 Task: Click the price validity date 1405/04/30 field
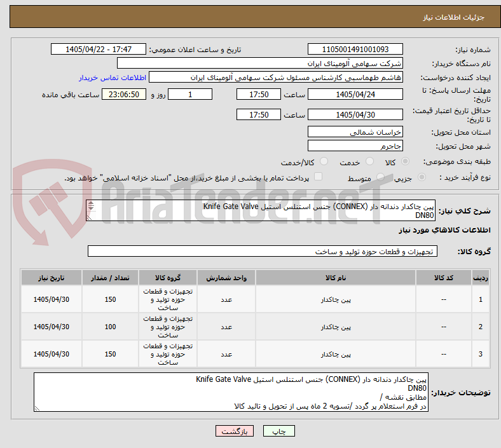[x=355, y=114]
